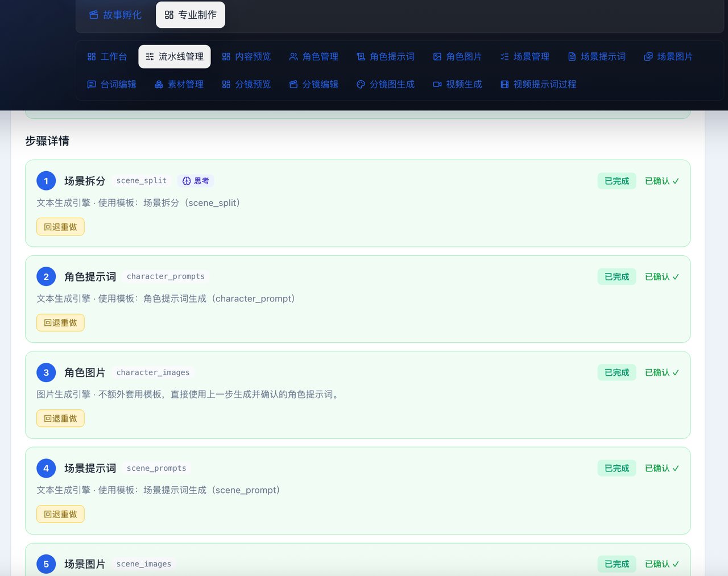Open 工作台 from navigation
728x576 pixels.
click(x=107, y=57)
